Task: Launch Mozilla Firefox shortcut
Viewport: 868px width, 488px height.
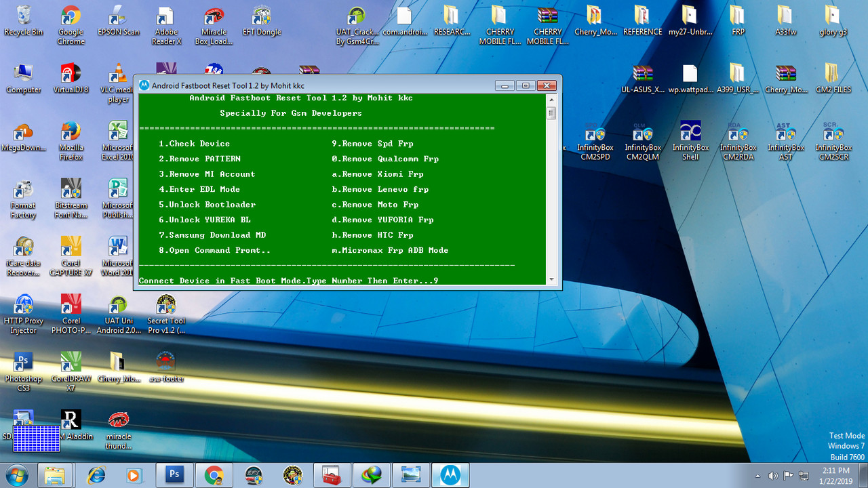Action: pos(71,140)
